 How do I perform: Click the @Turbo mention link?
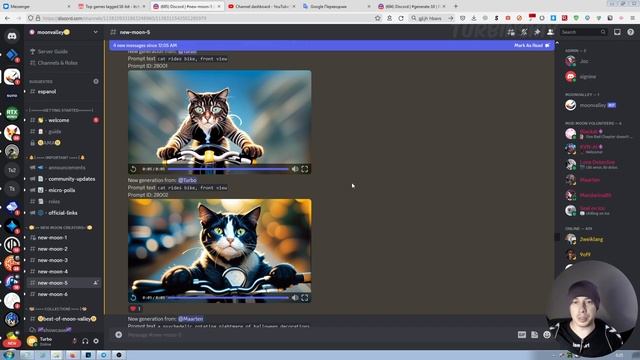187,180
